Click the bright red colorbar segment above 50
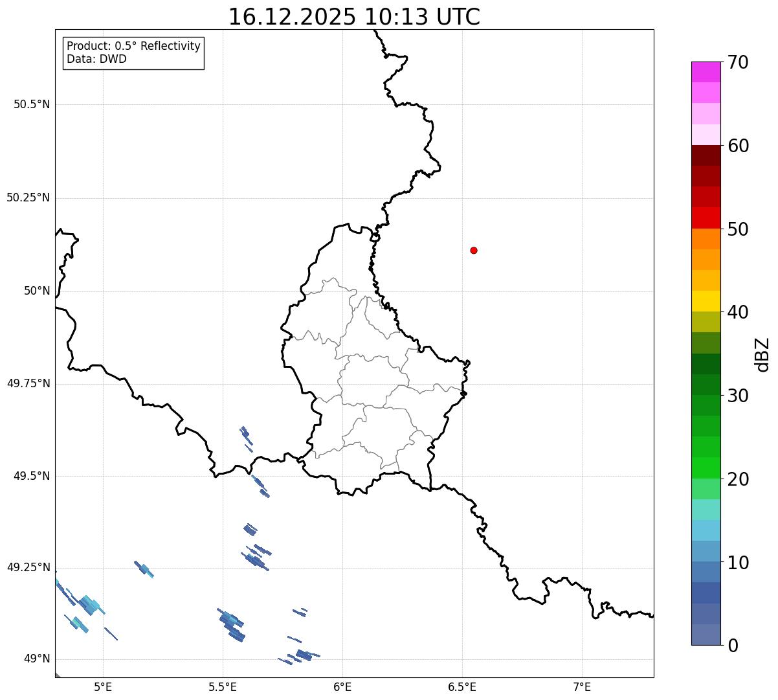 click(x=706, y=218)
